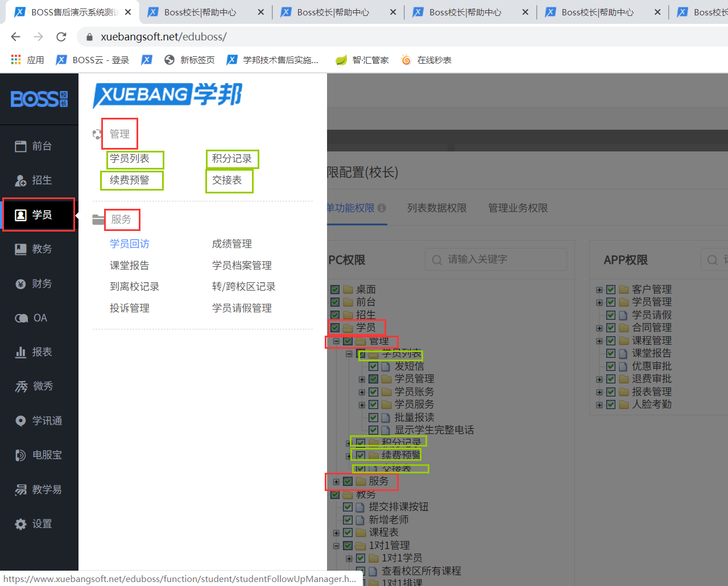Image resolution: width=728 pixels, height=586 pixels.
Task: Click the 学讯通 sidebar icon
Action: pyautogui.click(x=20, y=421)
